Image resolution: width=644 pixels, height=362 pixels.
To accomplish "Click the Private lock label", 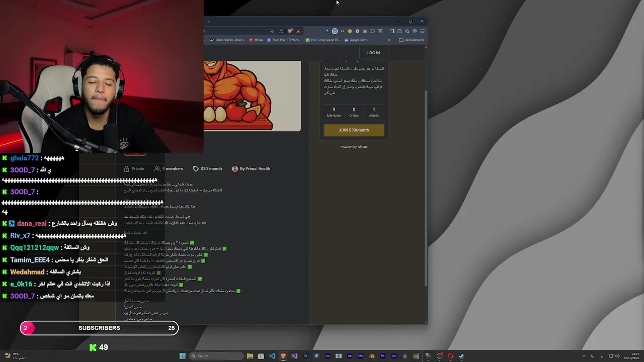I will click(x=134, y=169).
